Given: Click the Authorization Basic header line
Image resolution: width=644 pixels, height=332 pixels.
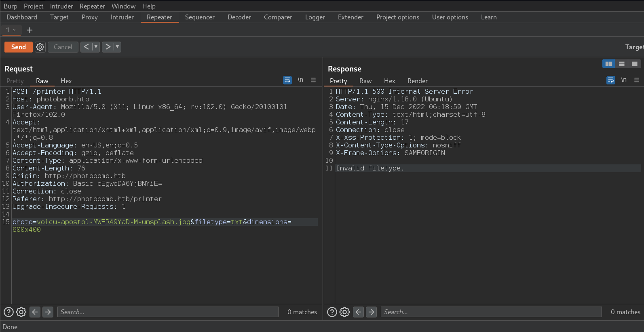Looking at the screenshot, I should click(x=87, y=183).
